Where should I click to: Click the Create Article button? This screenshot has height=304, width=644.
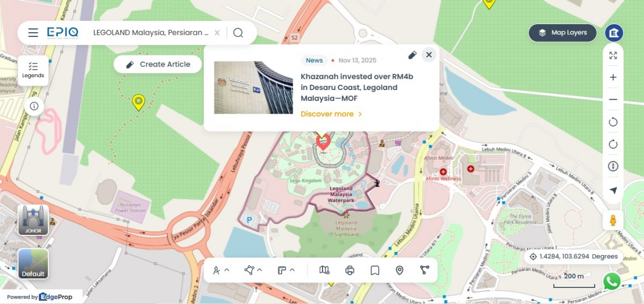[x=158, y=64]
